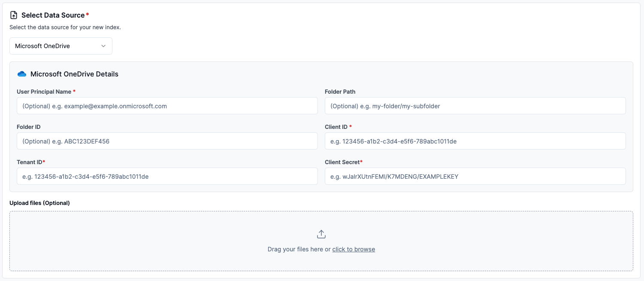Click the Tenant ID label

(x=29, y=162)
